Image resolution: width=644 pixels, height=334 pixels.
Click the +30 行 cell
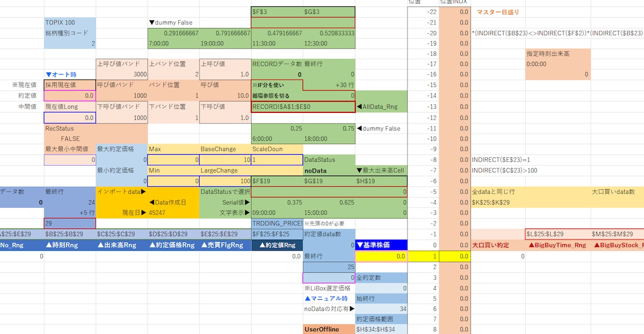tap(329, 84)
